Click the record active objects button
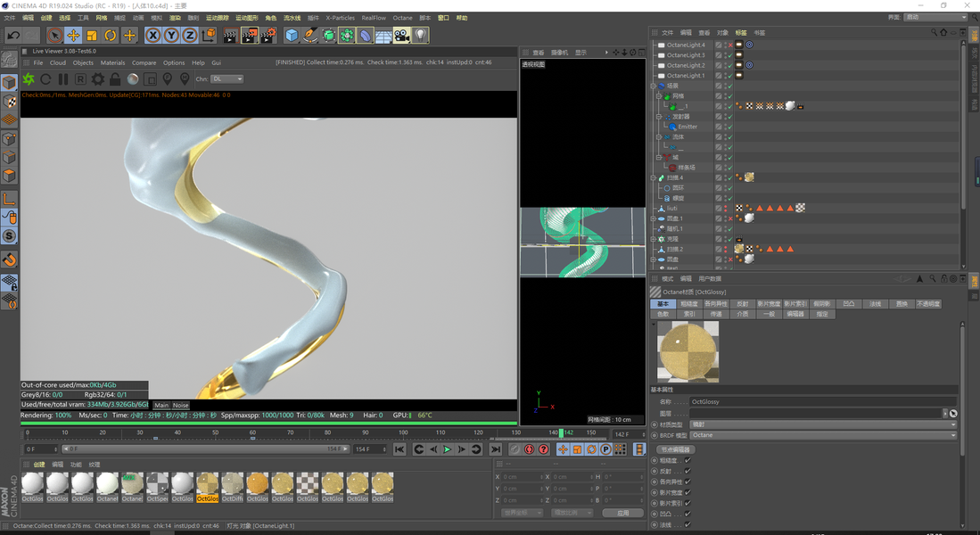The width and height of the screenshot is (980, 535). pyautogui.click(x=530, y=449)
